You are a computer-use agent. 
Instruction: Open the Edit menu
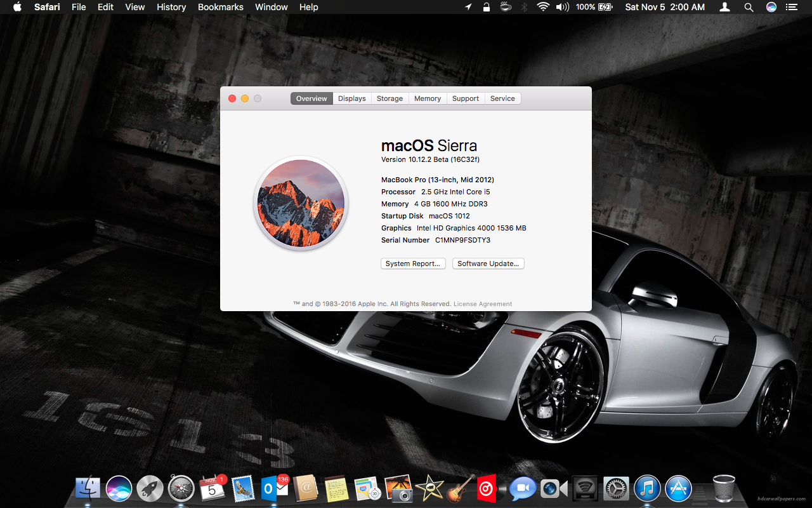(105, 7)
